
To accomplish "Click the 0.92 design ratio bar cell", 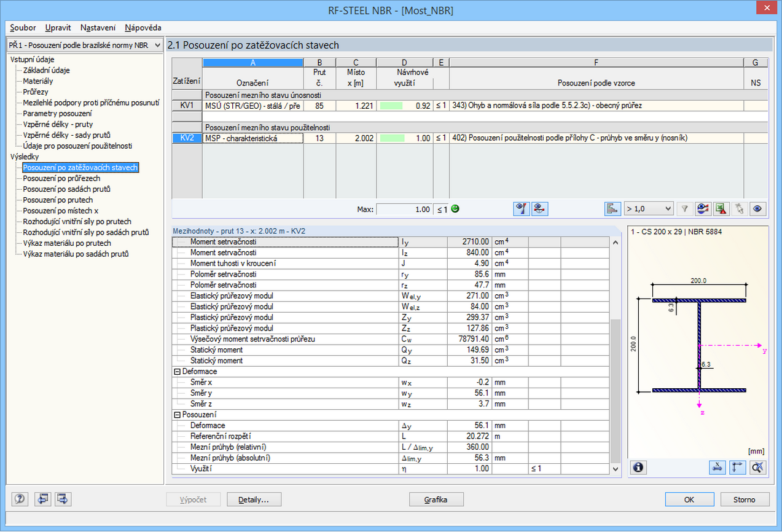I will click(x=404, y=106).
